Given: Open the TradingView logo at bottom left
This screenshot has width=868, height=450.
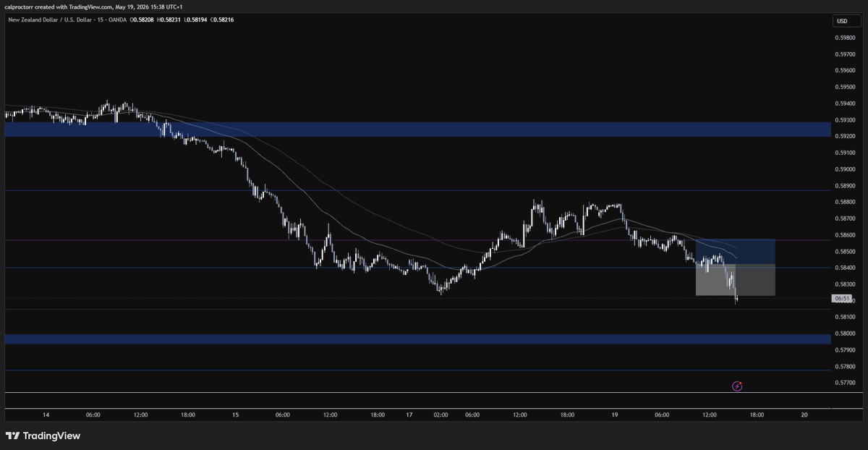Looking at the screenshot, I should [43, 436].
